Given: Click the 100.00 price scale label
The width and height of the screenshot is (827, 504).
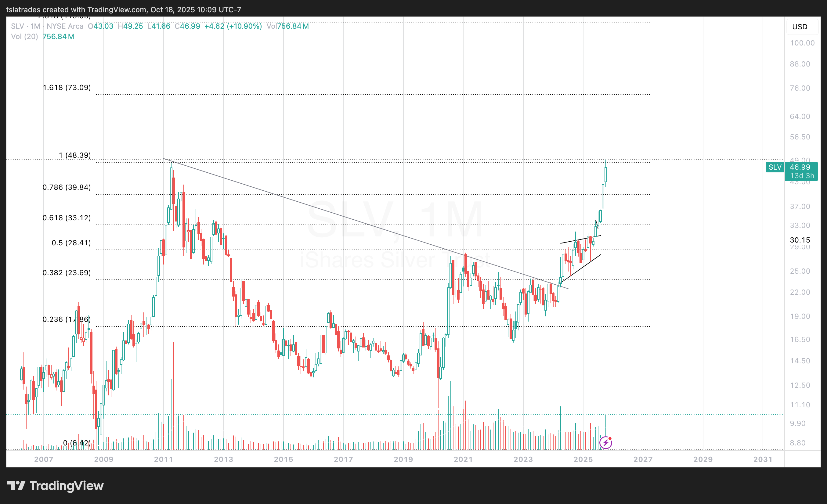Looking at the screenshot, I should pyautogui.click(x=802, y=43).
